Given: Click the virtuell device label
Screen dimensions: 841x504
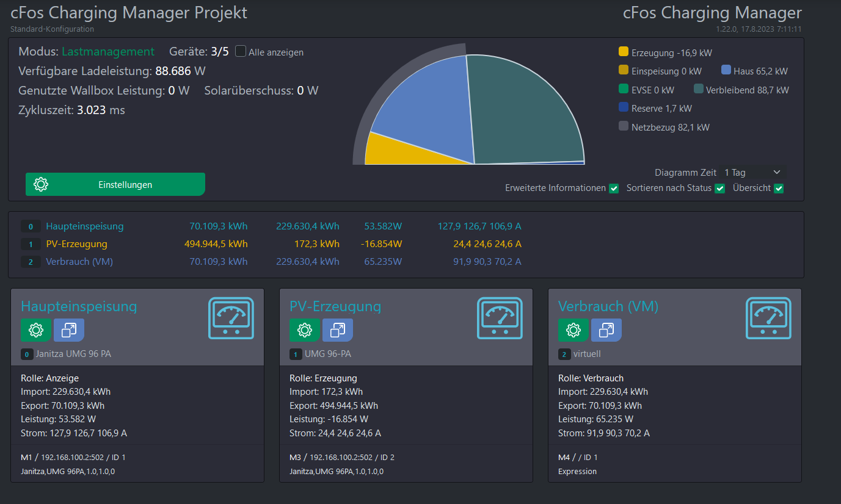Looking at the screenshot, I should pos(588,354).
